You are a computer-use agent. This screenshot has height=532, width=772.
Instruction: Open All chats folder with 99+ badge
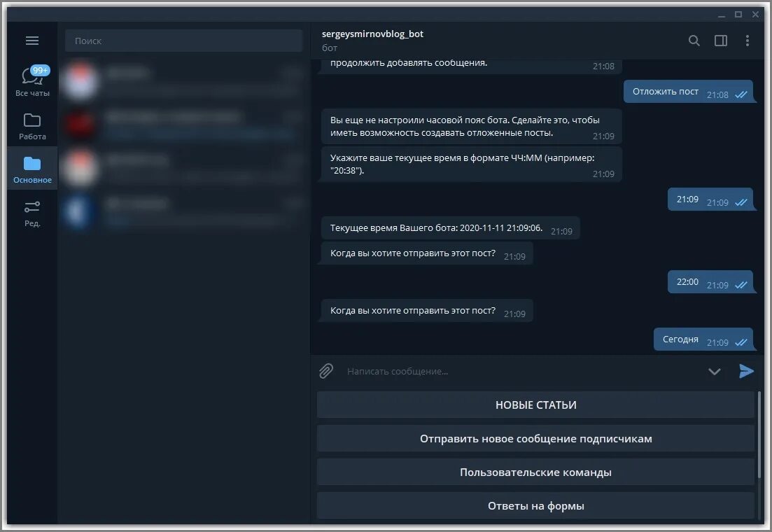pyautogui.click(x=32, y=81)
